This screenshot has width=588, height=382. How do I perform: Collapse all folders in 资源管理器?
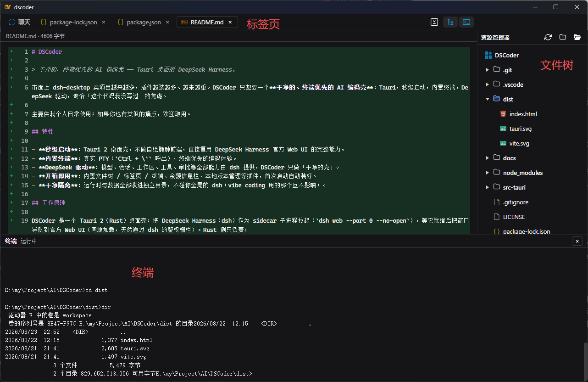coord(563,37)
